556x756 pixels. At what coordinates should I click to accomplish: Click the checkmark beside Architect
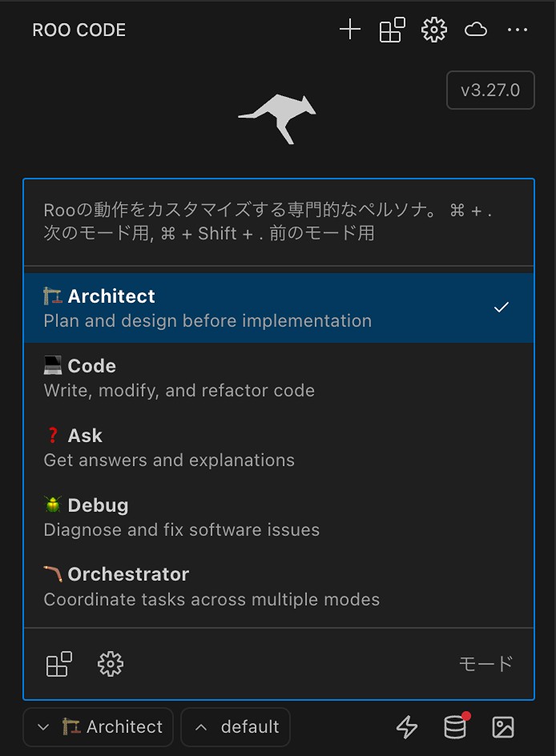[502, 308]
